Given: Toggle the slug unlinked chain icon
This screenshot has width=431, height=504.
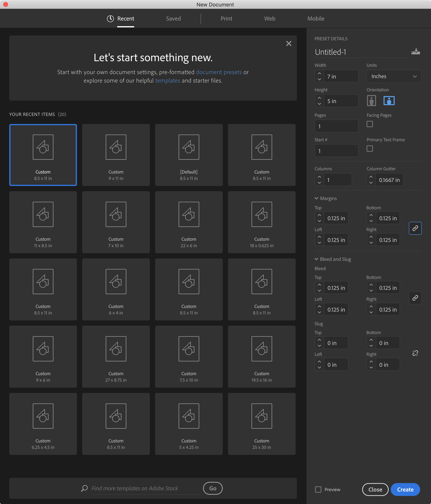Looking at the screenshot, I should pos(415,353).
